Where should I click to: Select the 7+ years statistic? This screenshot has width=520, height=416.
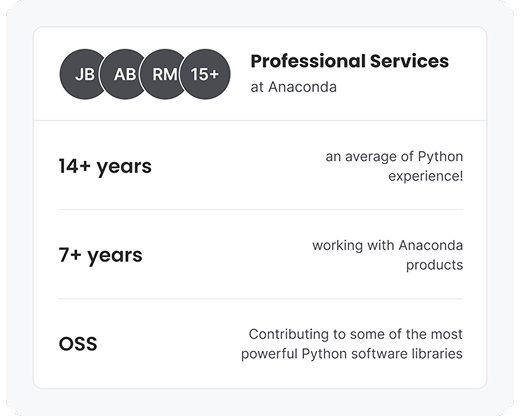click(x=100, y=255)
